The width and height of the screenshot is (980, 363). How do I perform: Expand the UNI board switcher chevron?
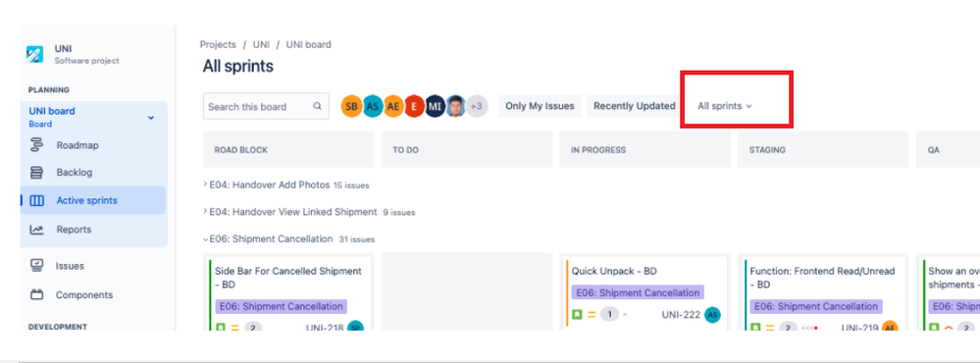point(151,118)
